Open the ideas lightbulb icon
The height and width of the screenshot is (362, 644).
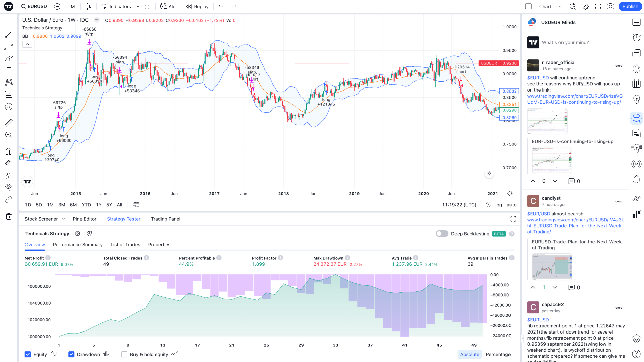coord(636,99)
